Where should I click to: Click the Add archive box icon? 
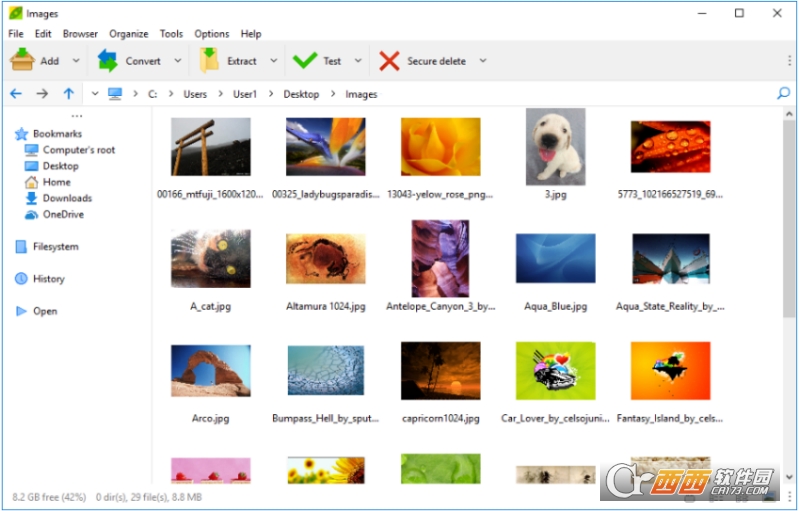[22, 60]
